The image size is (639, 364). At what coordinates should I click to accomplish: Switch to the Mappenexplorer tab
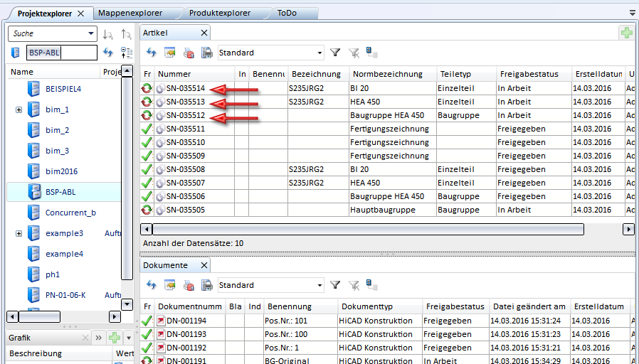(x=130, y=13)
